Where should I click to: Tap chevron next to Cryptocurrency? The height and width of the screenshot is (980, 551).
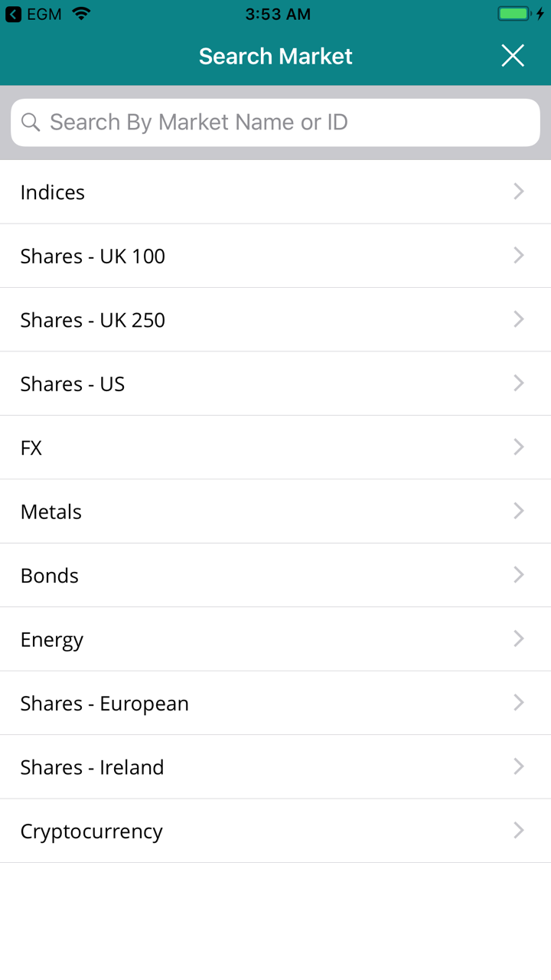(x=519, y=830)
